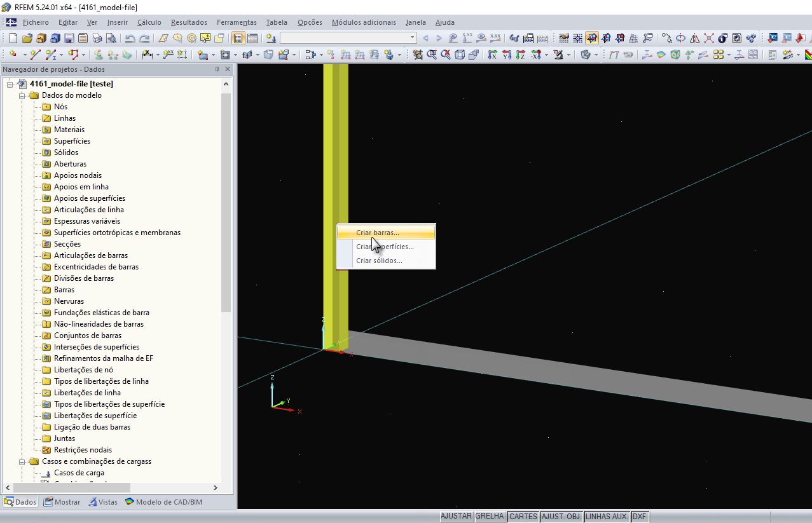Click the navigator vertical scrollbar
The width and height of the screenshot is (812, 523).
pos(226,202)
